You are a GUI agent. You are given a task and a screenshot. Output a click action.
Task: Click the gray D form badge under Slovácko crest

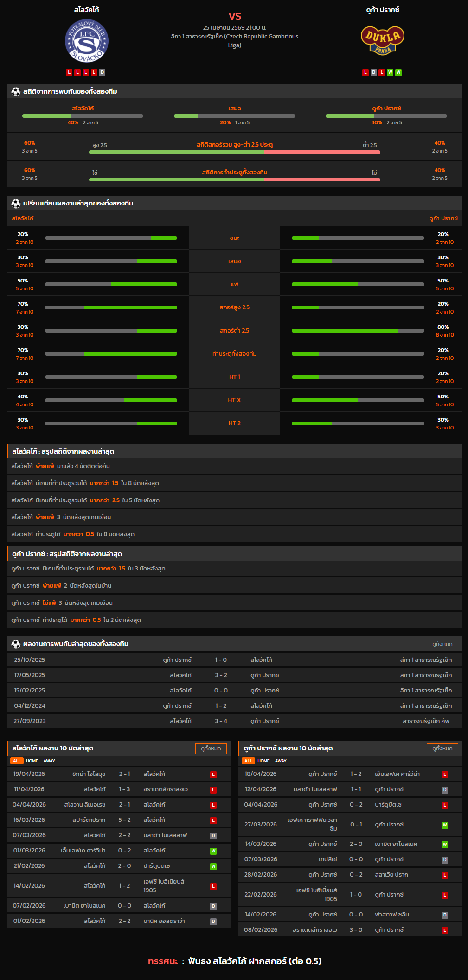[x=102, y=72]
